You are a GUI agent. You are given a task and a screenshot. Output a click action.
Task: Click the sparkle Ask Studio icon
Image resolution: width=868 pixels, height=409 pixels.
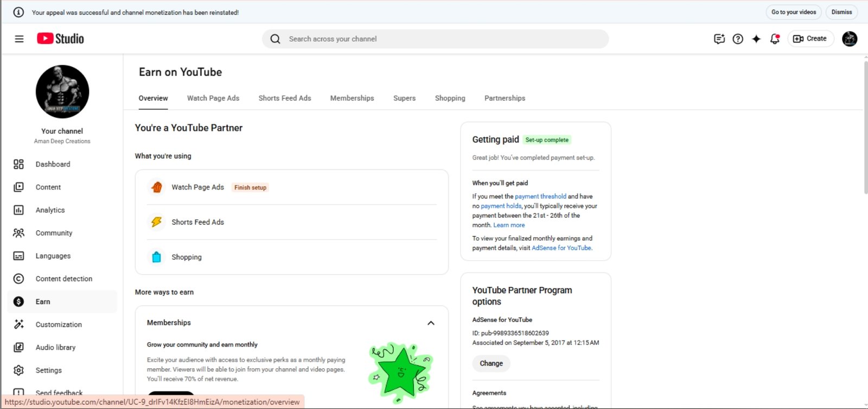(756, 39)
